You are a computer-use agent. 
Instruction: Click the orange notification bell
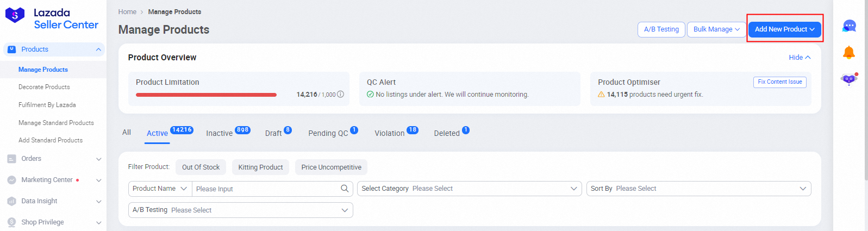848,53
